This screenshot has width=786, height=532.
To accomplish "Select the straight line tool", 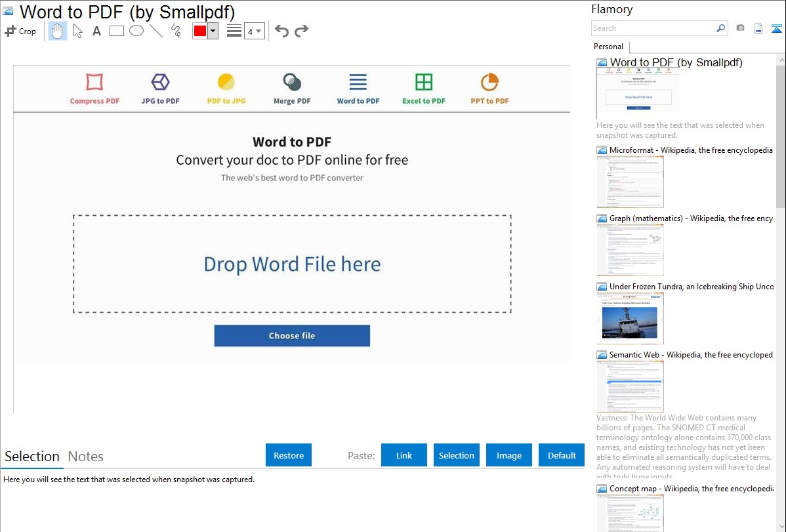I will (156, 31).
